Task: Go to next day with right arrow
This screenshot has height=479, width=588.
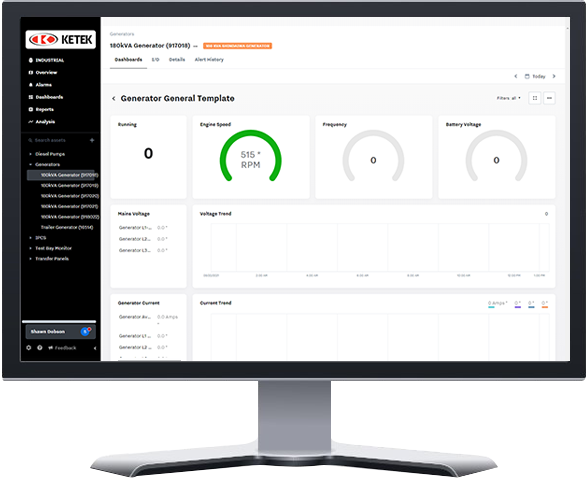Action: click(x=554, y=76)
